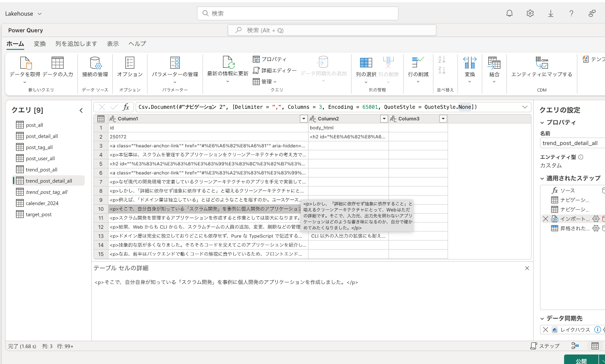Click the 検索 (Alt + Q) search field
The image size is (605, 364).
point(332,30)
